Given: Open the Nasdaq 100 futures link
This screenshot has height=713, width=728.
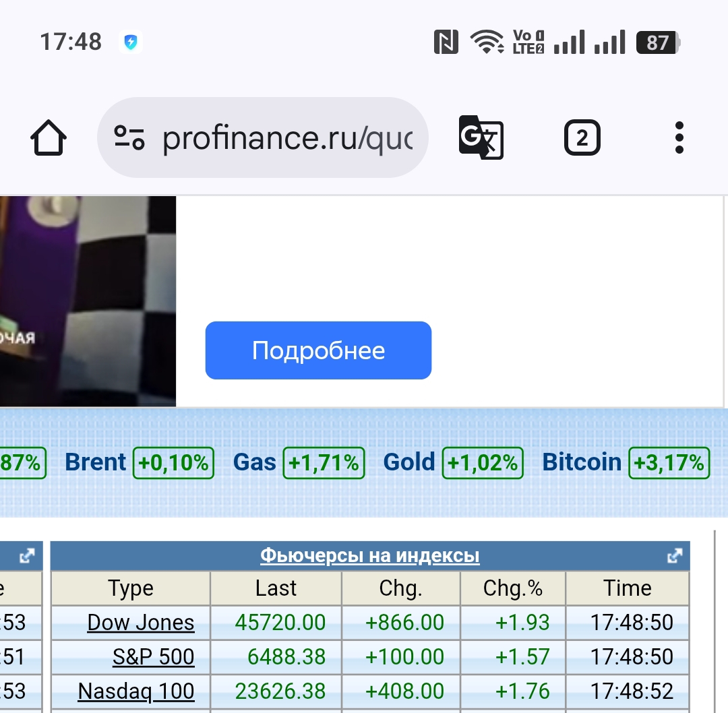Looking at the screenshot, I should [136, 691].
